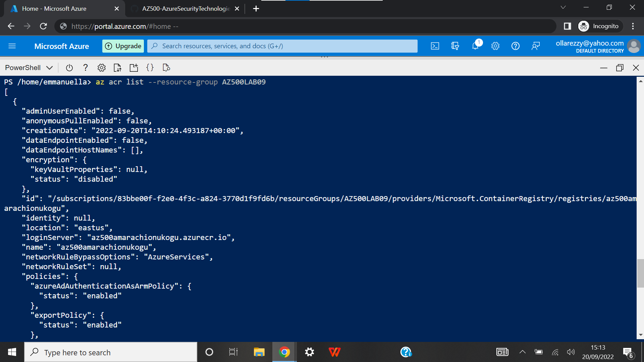Expand the browser tab search chevron
Screen dimensions: 644x362
[x=563, y=7]
